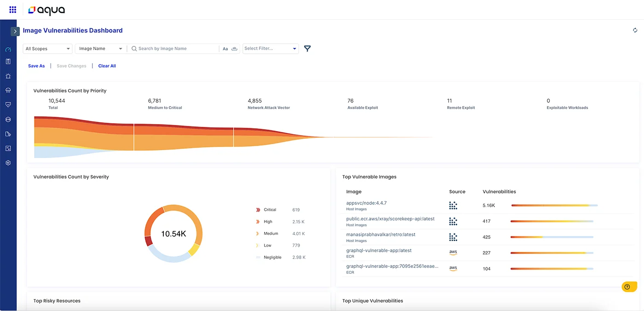Toggle case-sensitive search with the Aa icon
Screen dimensions: 644x311
point(225,48)
